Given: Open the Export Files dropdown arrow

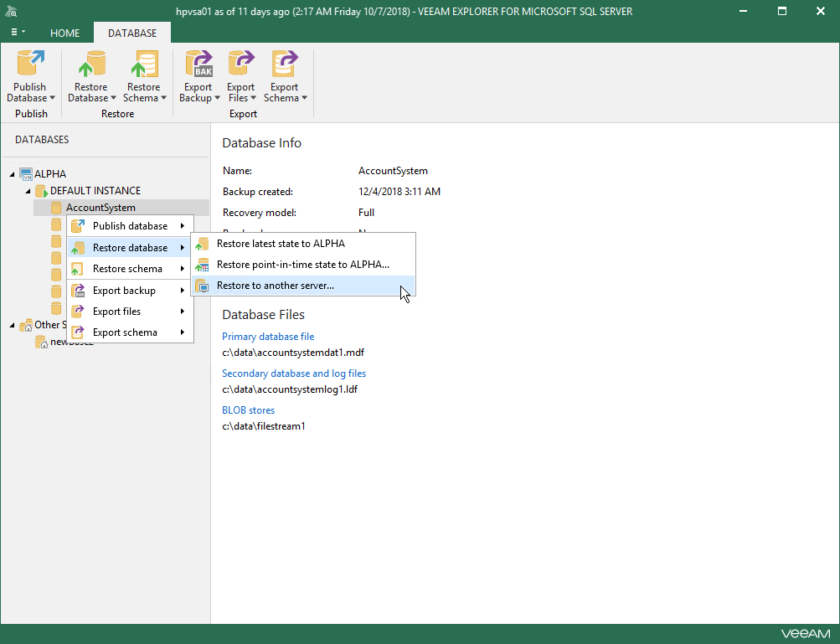Looking at the screenshot, I should [253, 98].
